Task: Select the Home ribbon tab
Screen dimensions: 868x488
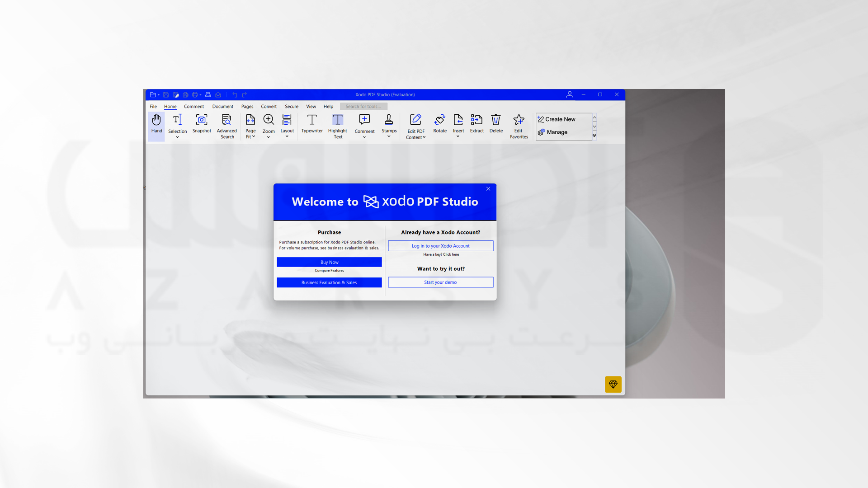Action: pos(170,107)
